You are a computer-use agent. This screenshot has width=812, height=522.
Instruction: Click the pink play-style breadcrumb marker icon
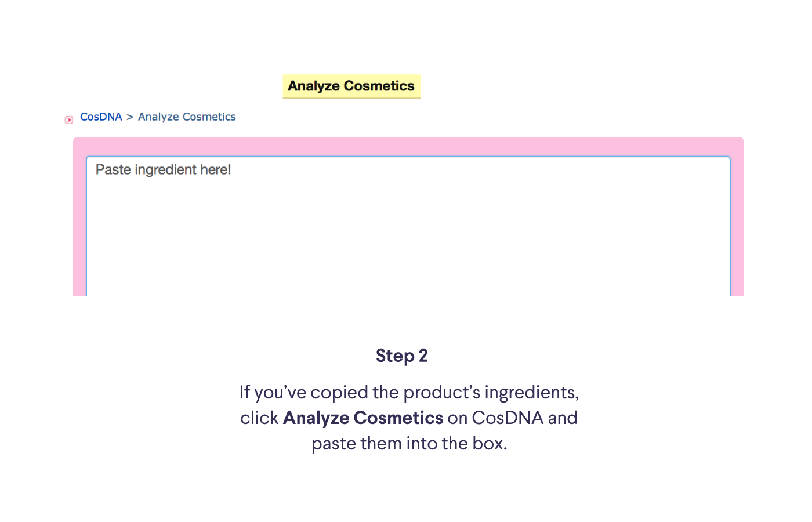[x=68, y=119]
